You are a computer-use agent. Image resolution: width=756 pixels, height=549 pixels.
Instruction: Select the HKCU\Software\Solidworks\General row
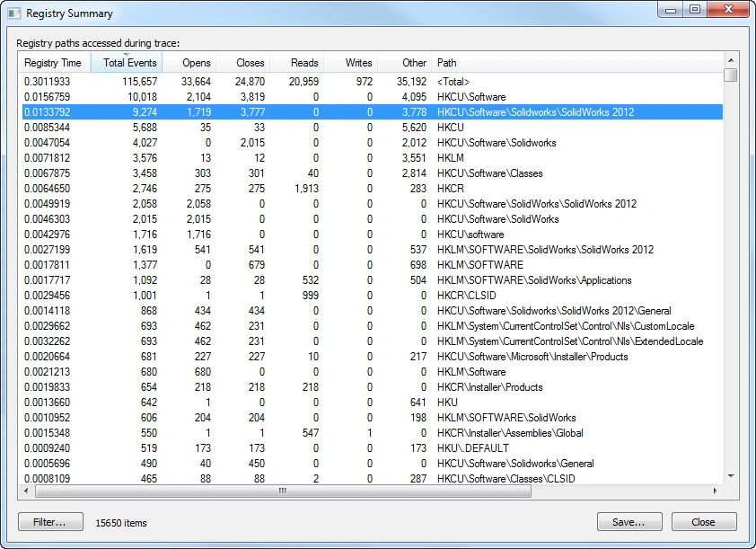tap(373, 464)
